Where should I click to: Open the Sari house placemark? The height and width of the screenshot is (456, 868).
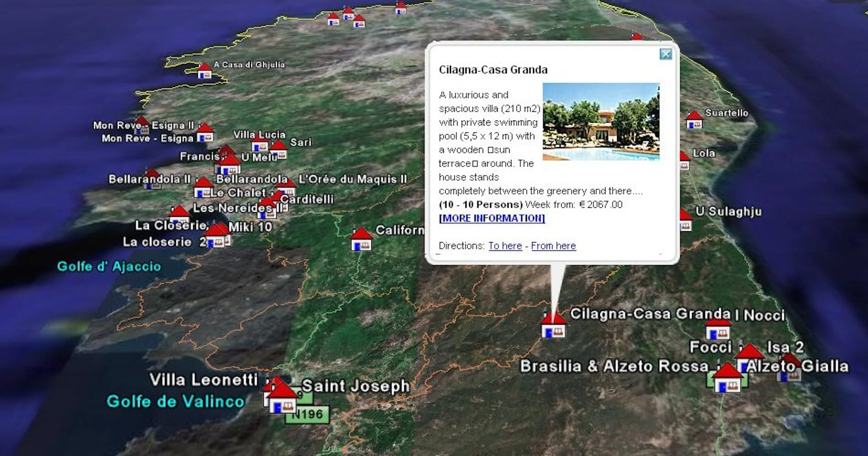(279, 150)
